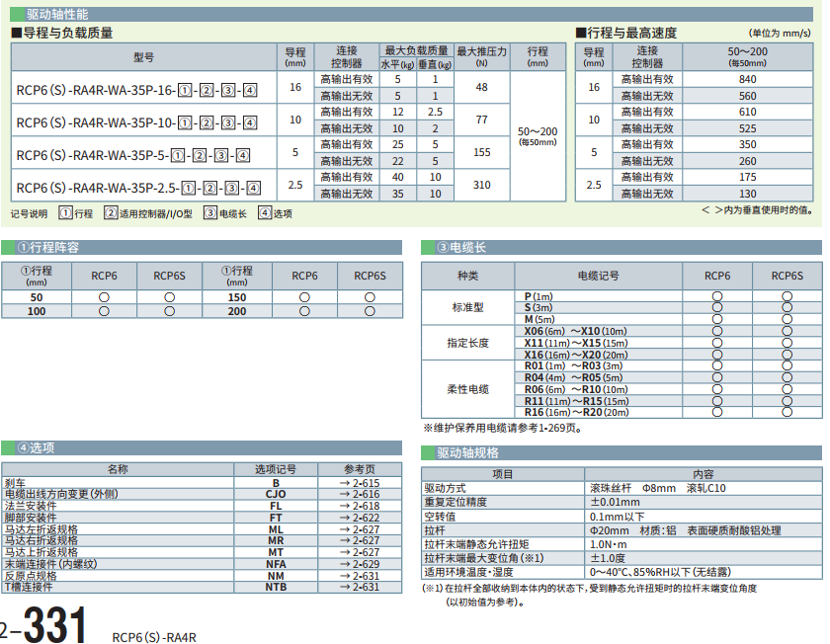The height and width of the screenshot is (644, 830).
Task: Click footer label RCP6(S)-RA4R
Action: 154,638
